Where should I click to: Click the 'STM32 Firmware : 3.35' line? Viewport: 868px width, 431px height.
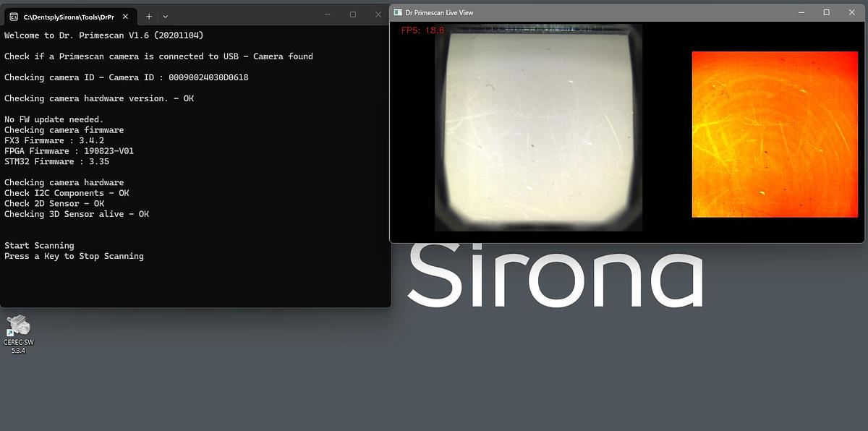click(x=57, y=162)
